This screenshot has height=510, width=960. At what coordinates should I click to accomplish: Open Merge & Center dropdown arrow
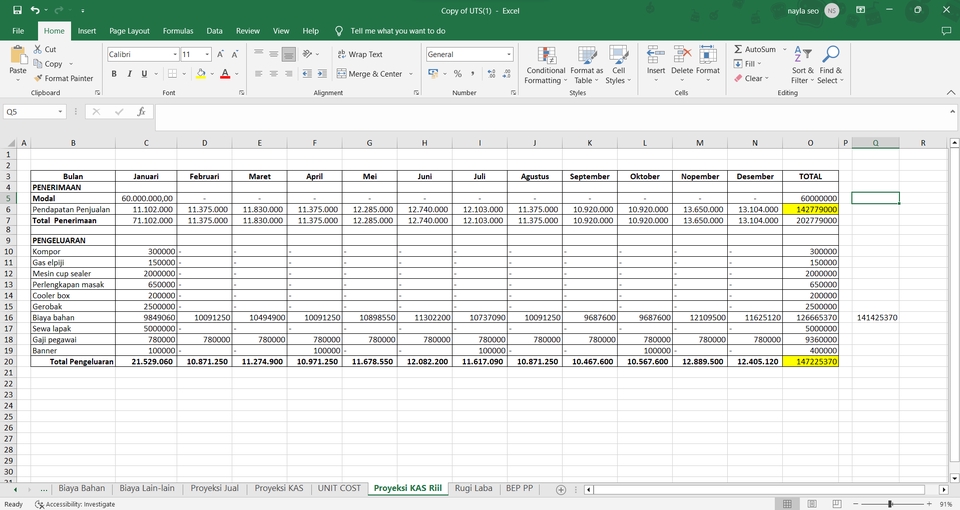(x=411, y=73)
